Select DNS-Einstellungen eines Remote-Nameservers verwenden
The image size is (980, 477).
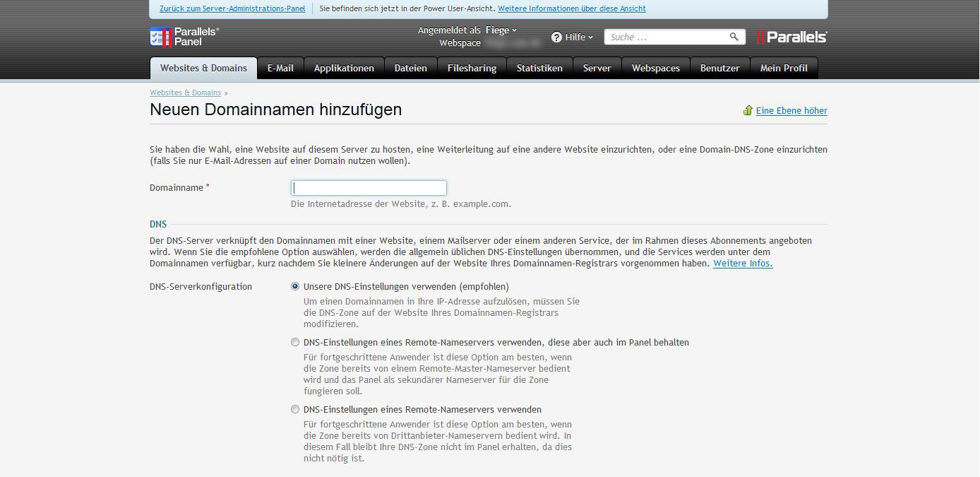[295, 409]
